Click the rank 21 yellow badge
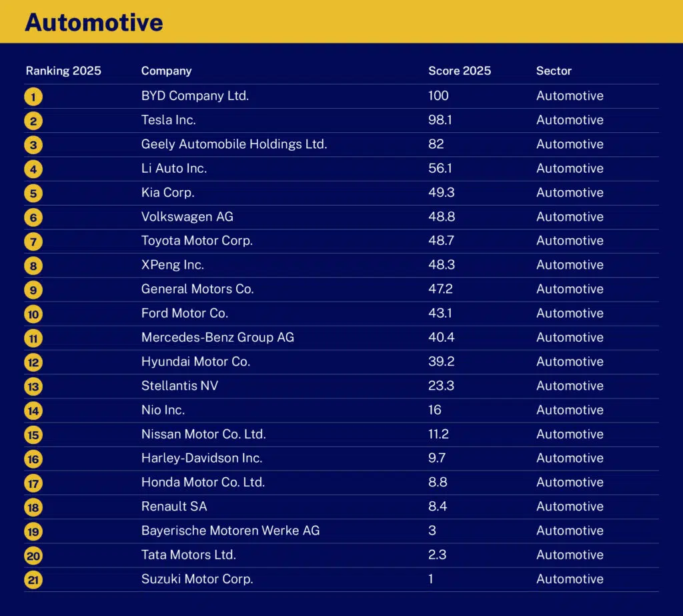Image resolution: width=683 pixels, height=616 pixels. pos(33,580)
